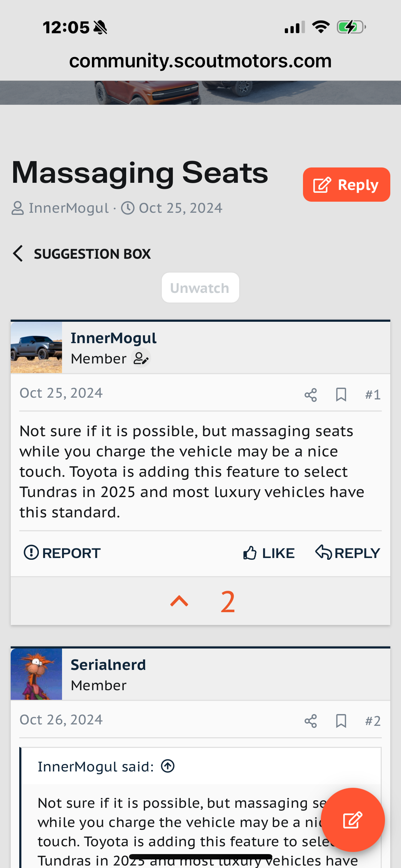The width and height of the screenshot is (401, 868).
Task: Click the orange Reply button near title
Action: click(x=346, y=185)
